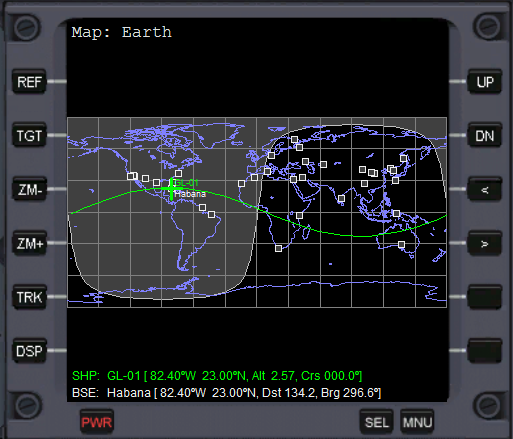Click the green GL-01 ship marker cross
The height and width of the screenshot is (439, 513).
[x=171, y=189]
